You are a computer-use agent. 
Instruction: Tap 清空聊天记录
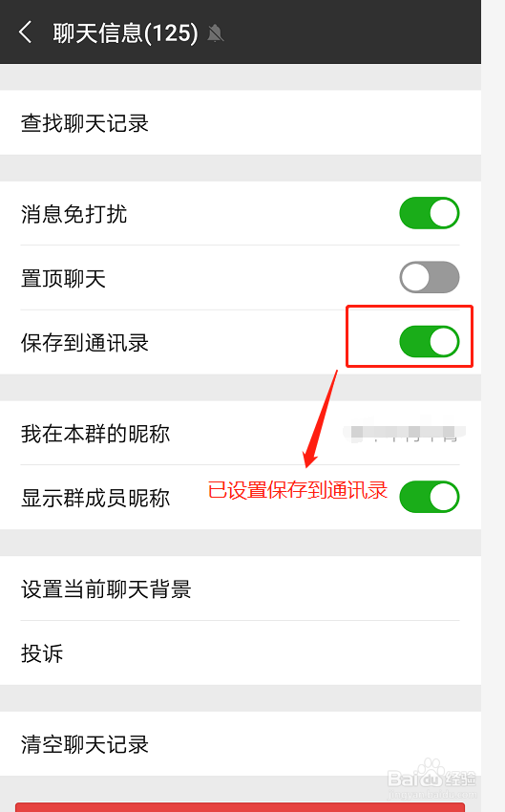coord(241,743)
